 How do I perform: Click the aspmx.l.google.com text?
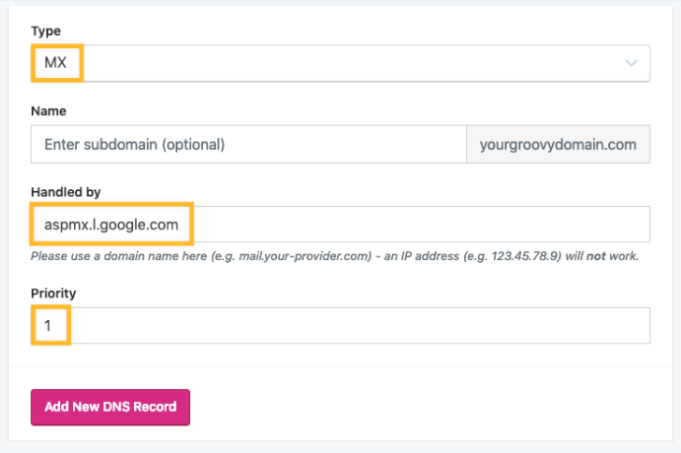(111, 225)
